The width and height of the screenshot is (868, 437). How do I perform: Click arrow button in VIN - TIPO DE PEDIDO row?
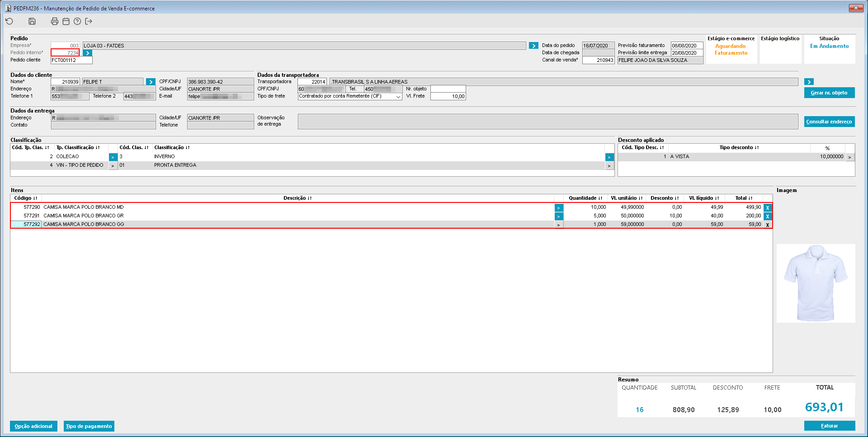coord(113,166)
